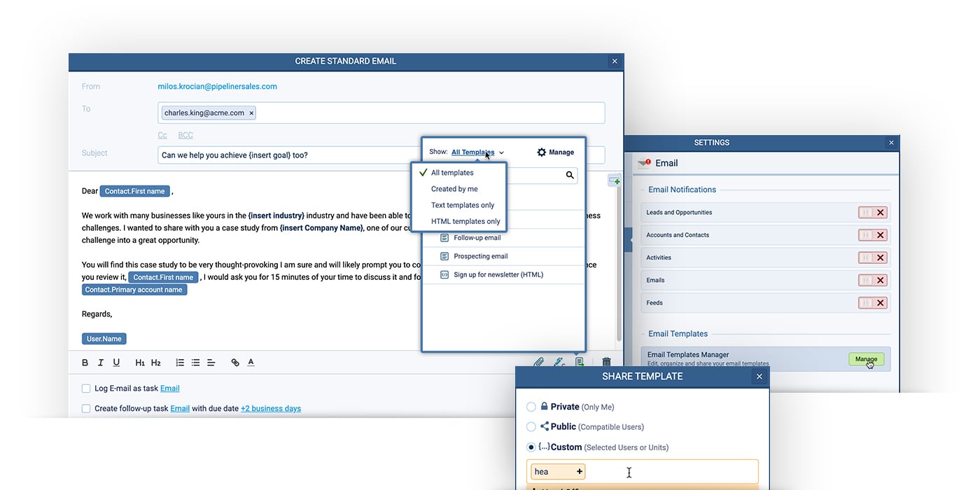Apply italic formatting

[100, 362]
